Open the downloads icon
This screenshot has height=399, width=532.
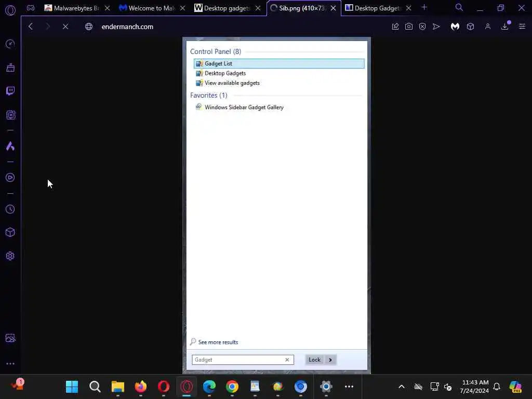pos(505,26)
